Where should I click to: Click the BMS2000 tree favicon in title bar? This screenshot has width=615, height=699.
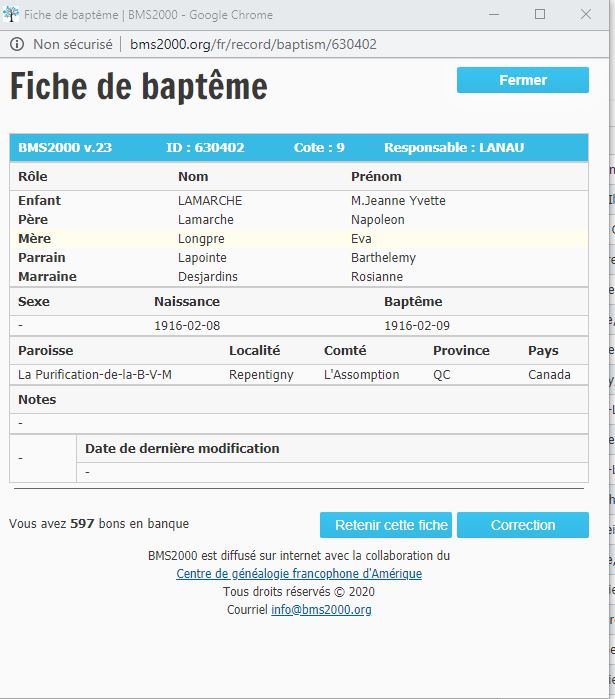tap(11, 14)
